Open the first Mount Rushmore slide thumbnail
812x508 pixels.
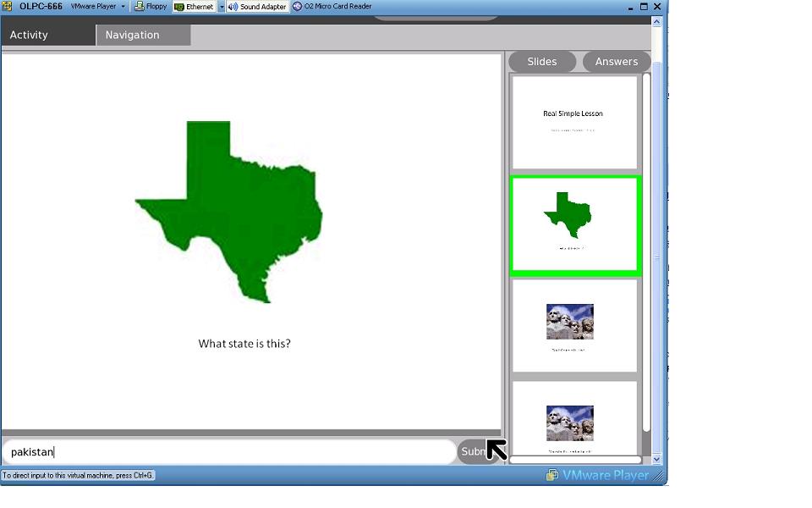tap(573, 326)
